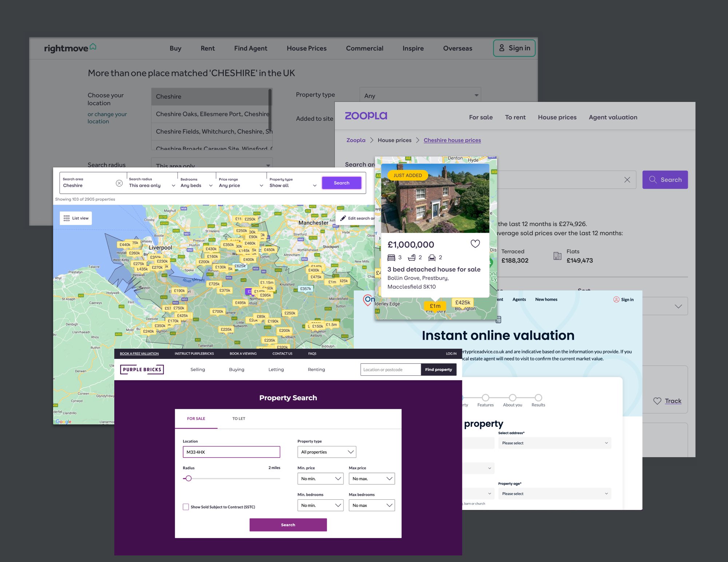Open Search radius This area only dropdown

pyautogui.click(x=152, y=183)
